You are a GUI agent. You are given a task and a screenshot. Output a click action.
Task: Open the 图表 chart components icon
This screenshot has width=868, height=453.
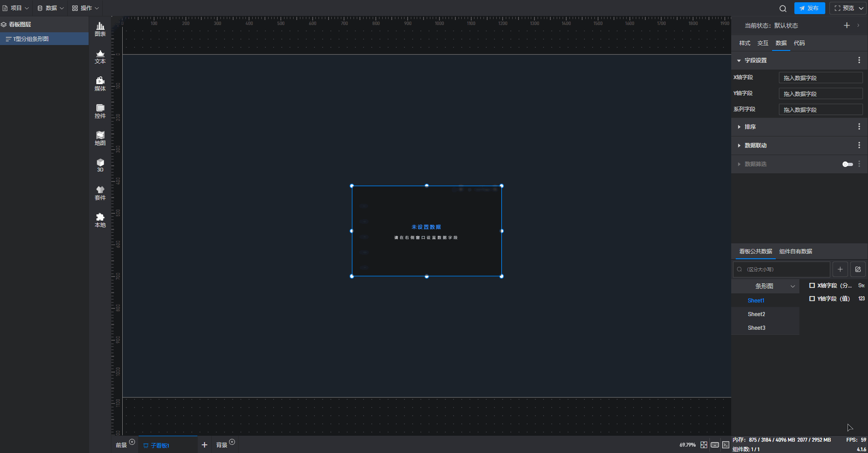click(100, 29)
